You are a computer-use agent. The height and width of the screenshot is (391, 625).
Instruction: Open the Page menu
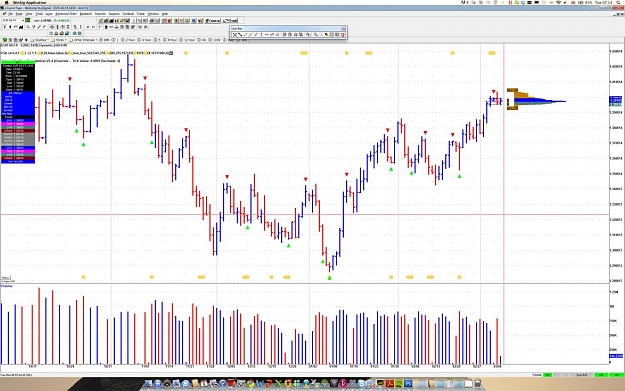tap(19, 14)
